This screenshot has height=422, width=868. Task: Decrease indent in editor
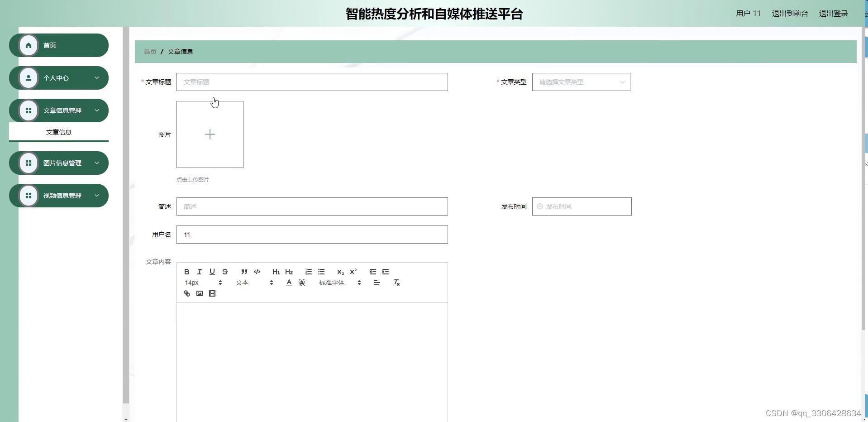click(x=373, y=272)
